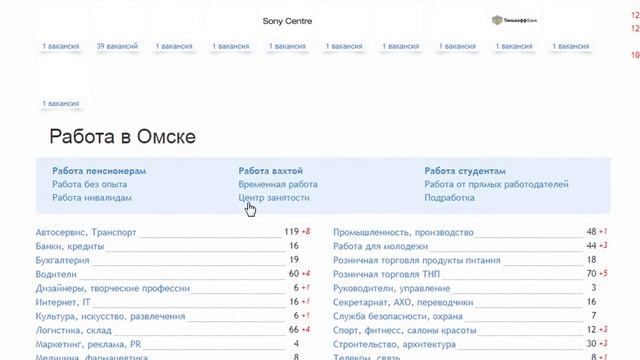This screenshot has height=360, width=640.
Task: Select "Банки, кредиты" job category
Action: tap(70, 246)
